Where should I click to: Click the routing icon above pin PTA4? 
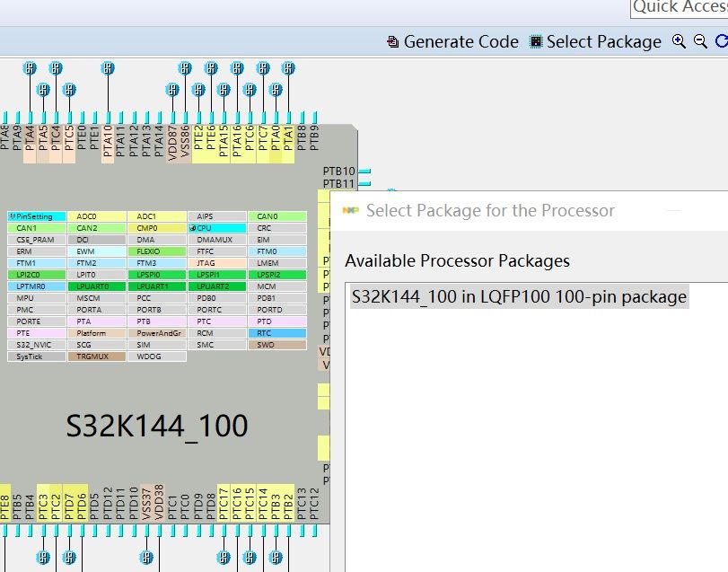click(30, 68)
